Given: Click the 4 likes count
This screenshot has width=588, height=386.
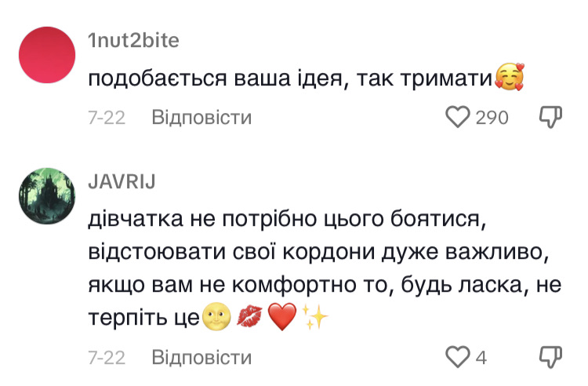Looking at the screenshot, I should 481,358.
